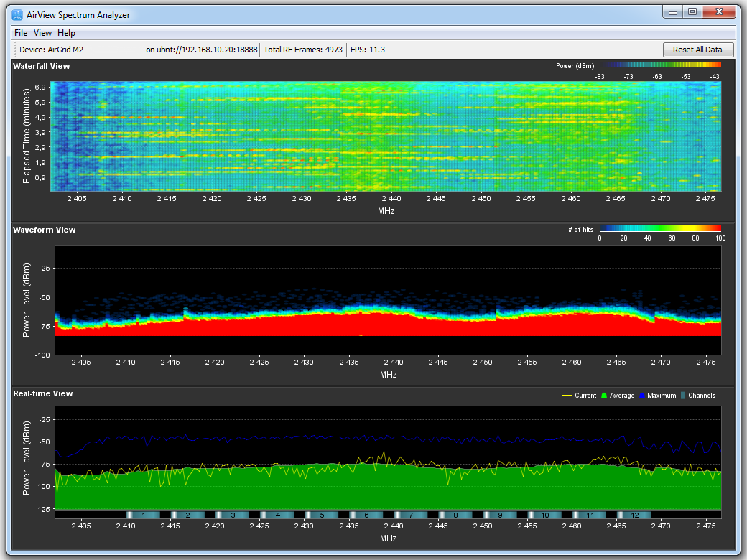Click channel 3 marker on channel bar
Image resolution: width=747 pixels, height=560 pixels.
click(233, 515)
